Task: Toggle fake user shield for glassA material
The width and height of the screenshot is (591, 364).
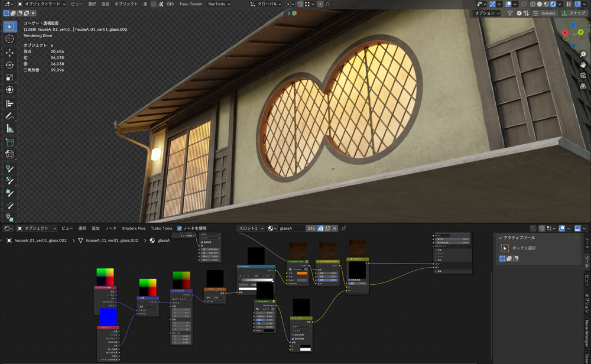Action: pyautogui.click(x=320, y=228)
